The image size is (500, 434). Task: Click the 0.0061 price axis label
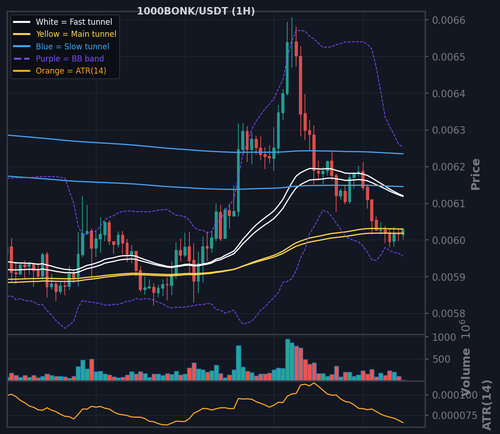tap(449, 203)
